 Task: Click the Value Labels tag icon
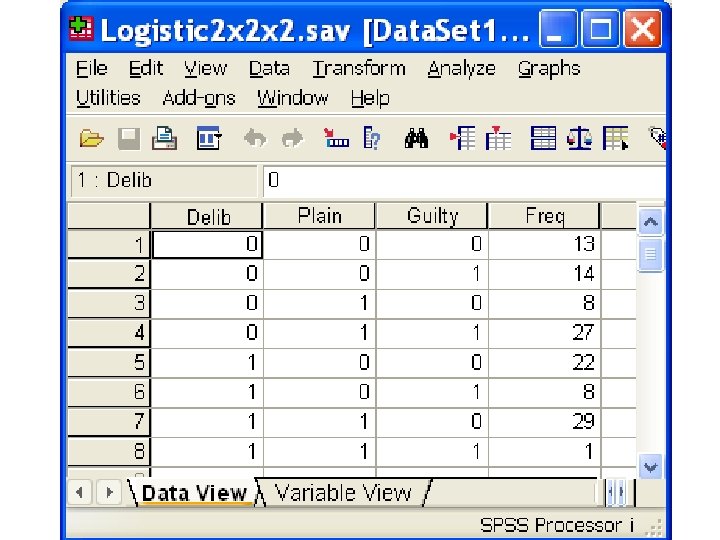pos(658,138)
